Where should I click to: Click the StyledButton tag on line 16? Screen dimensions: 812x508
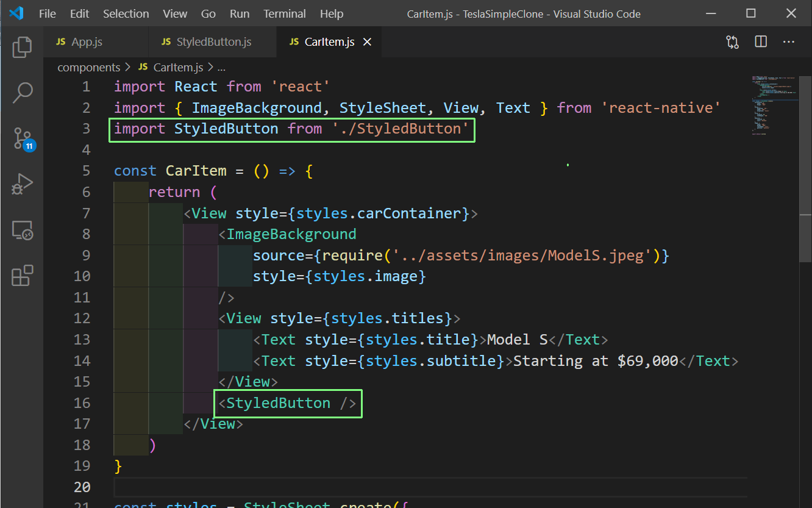pos(279,403)
